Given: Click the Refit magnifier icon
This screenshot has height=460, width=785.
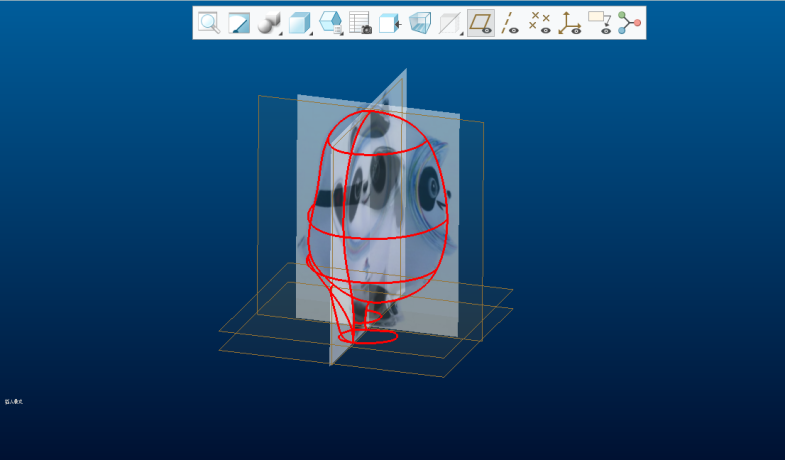Looking at the screenshot, I should [x=208, y=23].
